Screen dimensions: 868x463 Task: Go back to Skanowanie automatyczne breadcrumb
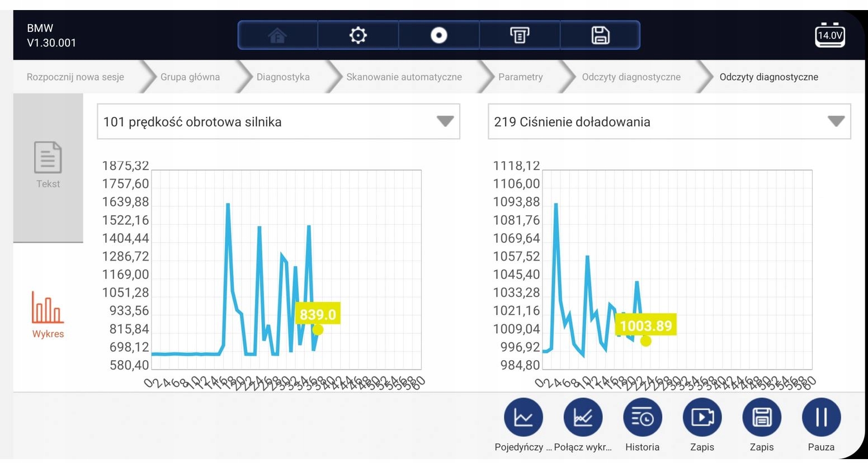[x=404, y=77]
